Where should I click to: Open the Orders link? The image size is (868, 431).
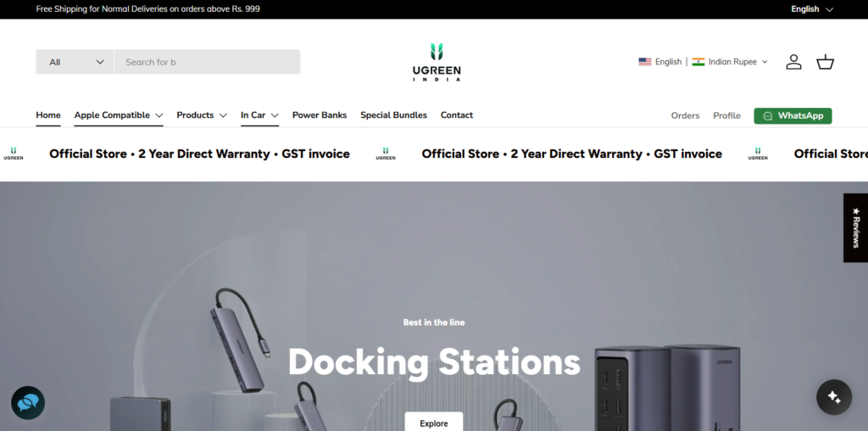[x=685, y=115]
